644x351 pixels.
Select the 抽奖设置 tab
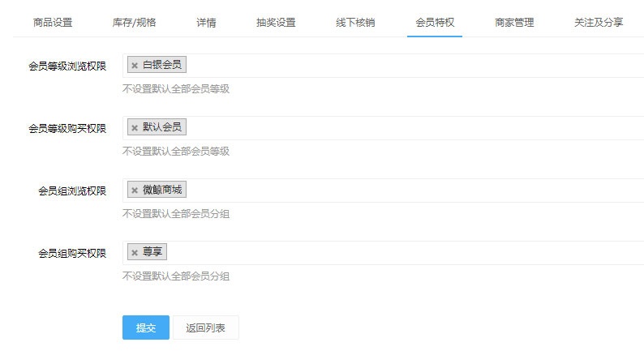[x=276, y=23]
